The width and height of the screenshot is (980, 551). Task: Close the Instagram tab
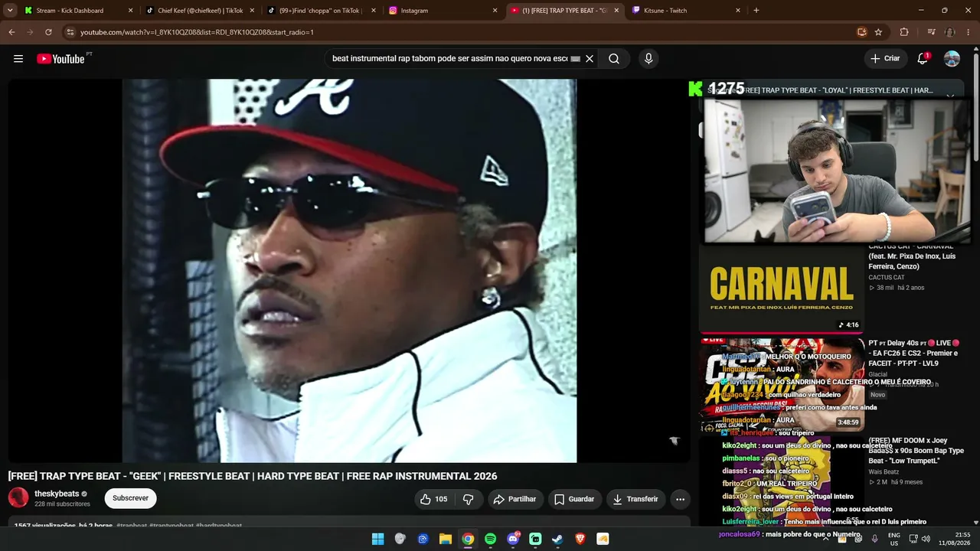pos(495,11)
